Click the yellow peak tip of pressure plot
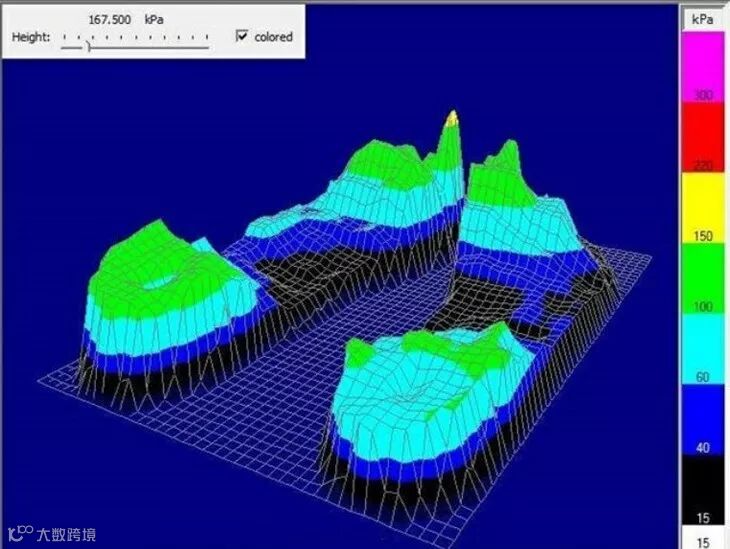730x549 pixels. tap(452, 118)
